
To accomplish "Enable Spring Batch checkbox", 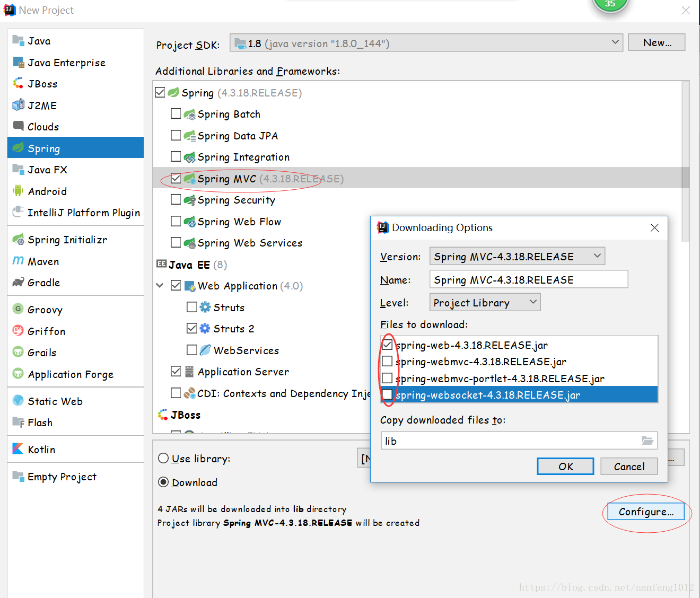I will coord(176,113).
